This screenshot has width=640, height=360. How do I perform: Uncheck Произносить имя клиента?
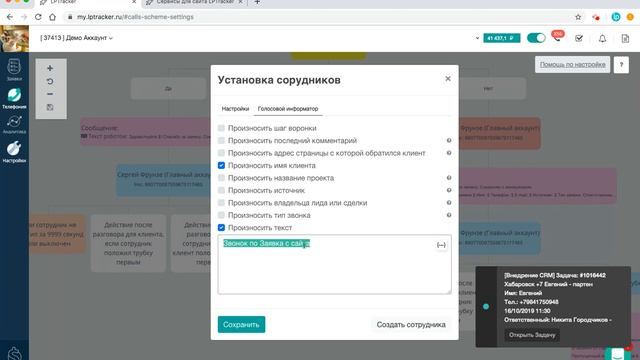(x=221, y=165)
